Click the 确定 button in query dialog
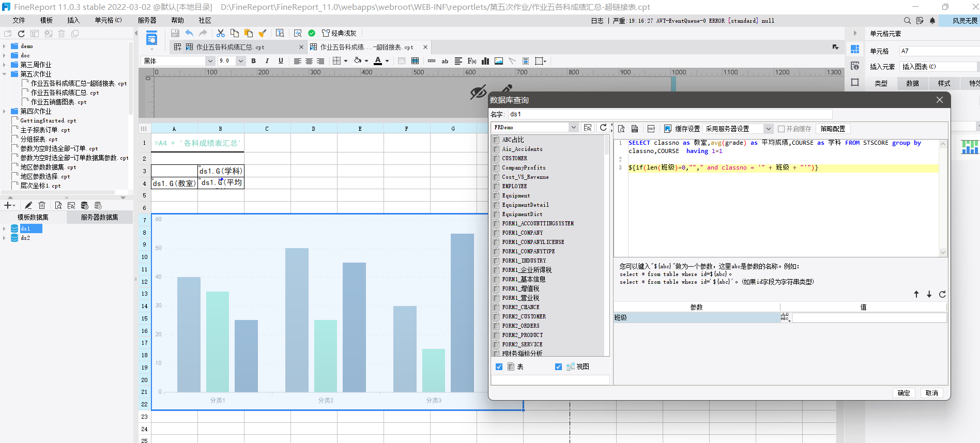The height and width of the screenshot is (443, 980). (x=904, y=393)
